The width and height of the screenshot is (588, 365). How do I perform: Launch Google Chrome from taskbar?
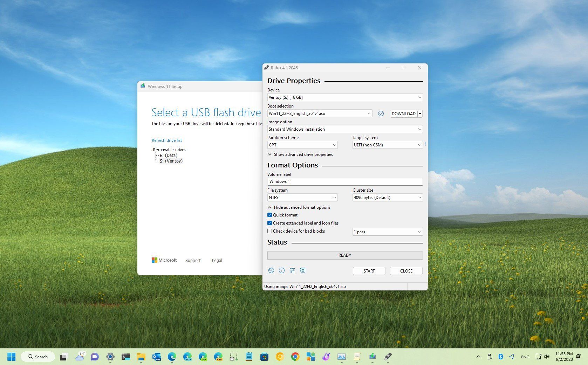pyautogui.click(x=295, y=357)
